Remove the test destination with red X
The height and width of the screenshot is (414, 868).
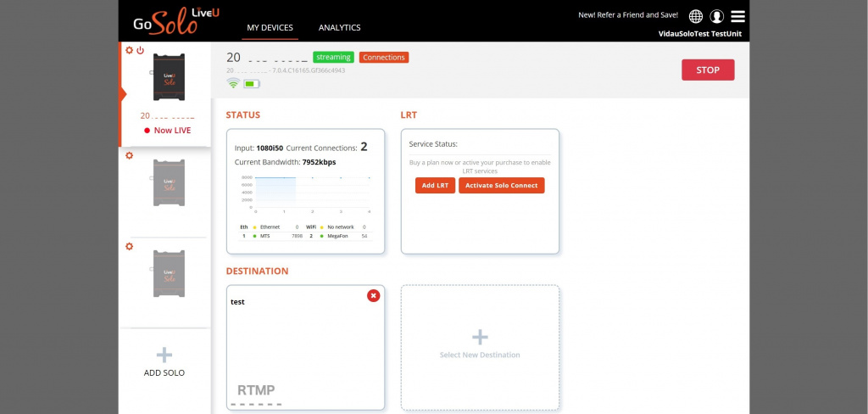click(374, 296)
